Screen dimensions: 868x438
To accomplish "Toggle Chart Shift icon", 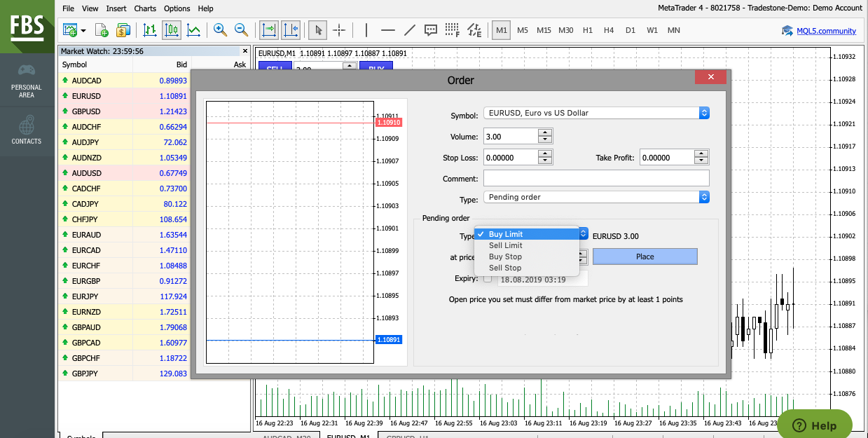I will point(291,30).
